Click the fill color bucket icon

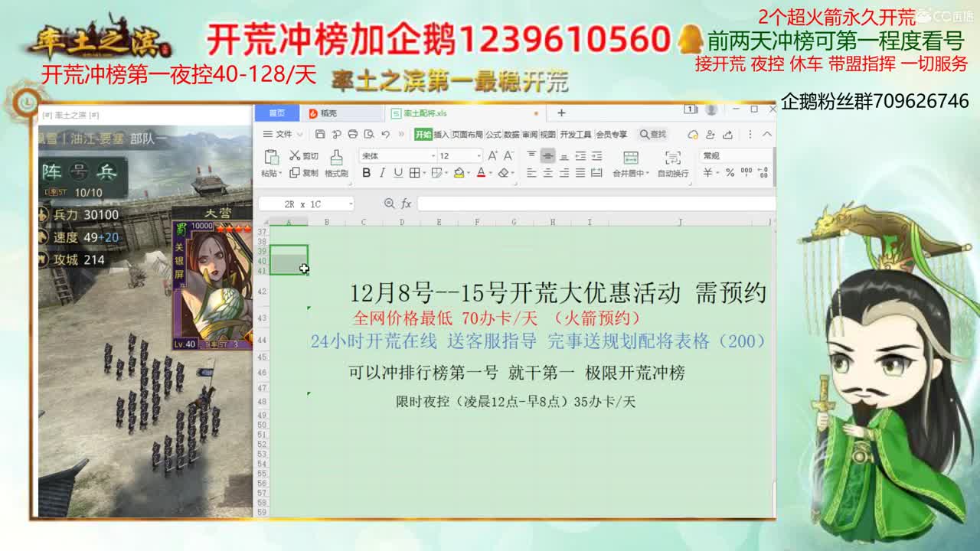click(458, 173)
